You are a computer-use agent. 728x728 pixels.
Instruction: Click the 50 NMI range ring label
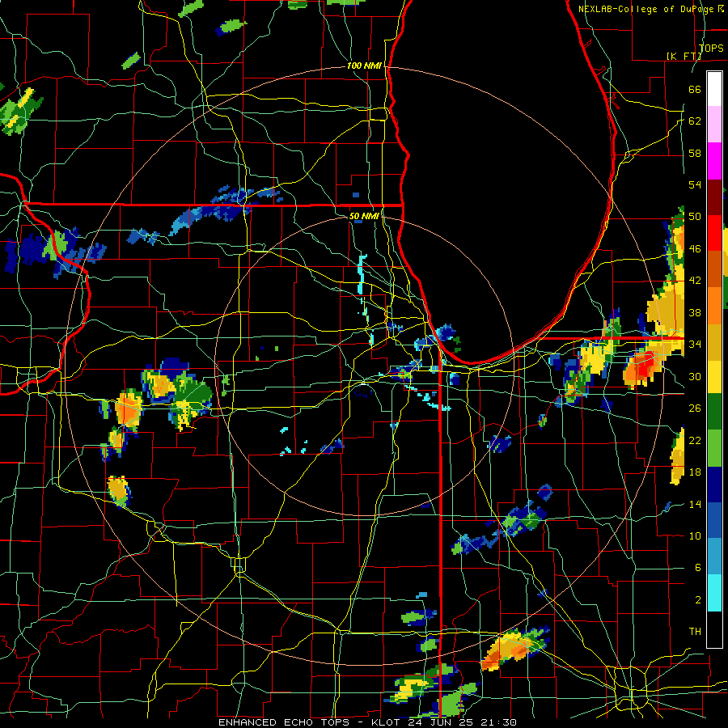[363, 216]
